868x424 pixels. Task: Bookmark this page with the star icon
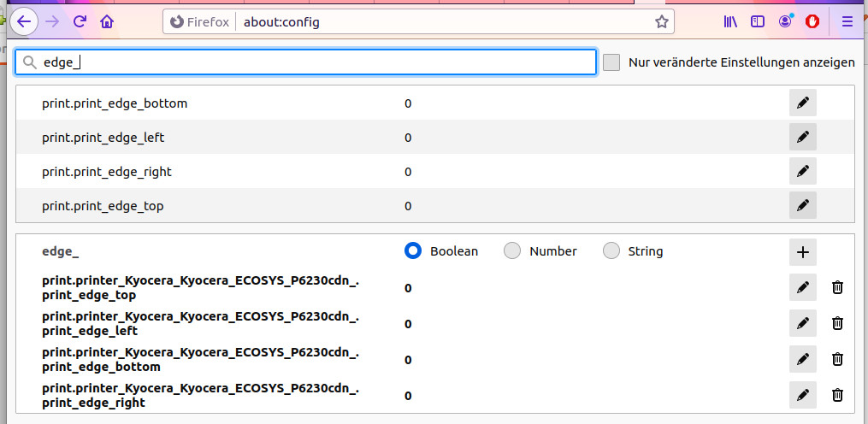(661, 22)
